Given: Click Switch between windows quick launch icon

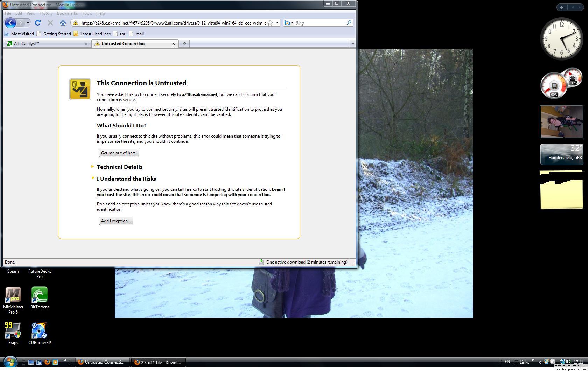Looking at the screenshot, I should click(x=39, y=362).
